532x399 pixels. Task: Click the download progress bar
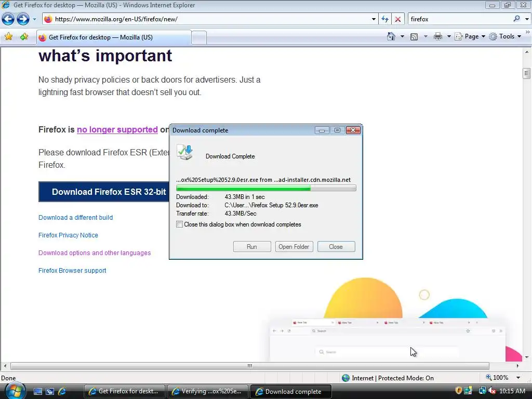pos(266,188)
